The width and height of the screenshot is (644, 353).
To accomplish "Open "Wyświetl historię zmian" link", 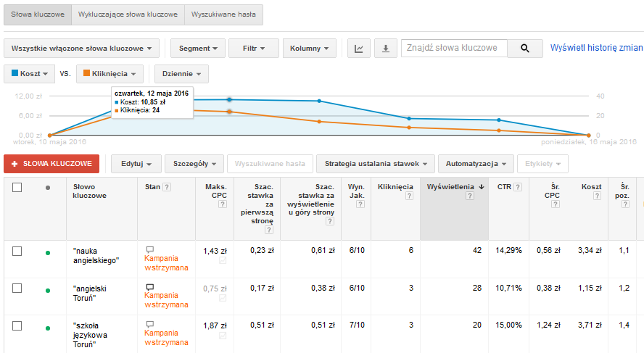I will tap(596, 48).
